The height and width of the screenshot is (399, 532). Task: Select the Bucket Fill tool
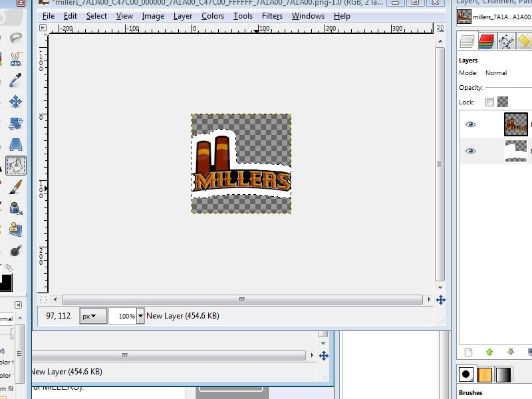(15, 164)
